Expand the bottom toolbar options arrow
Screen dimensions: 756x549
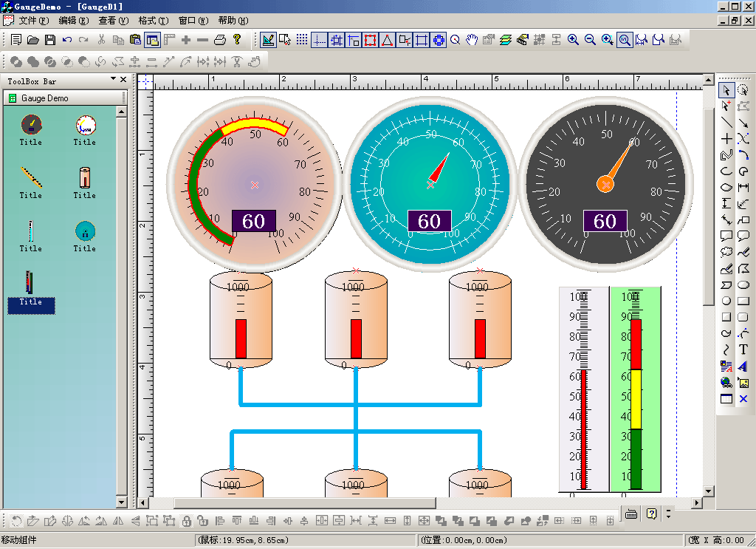pos(668,514)
